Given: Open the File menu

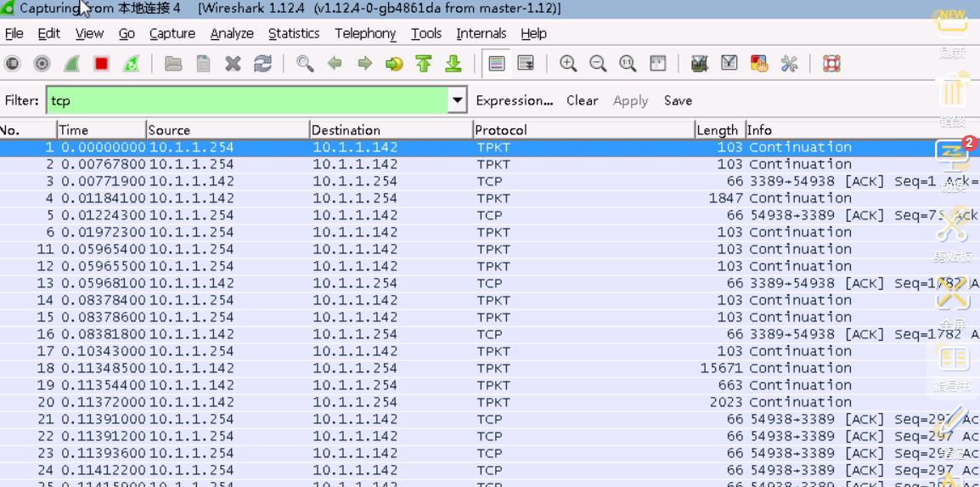Looking at the screenshot, I should [x=14, y=34].
